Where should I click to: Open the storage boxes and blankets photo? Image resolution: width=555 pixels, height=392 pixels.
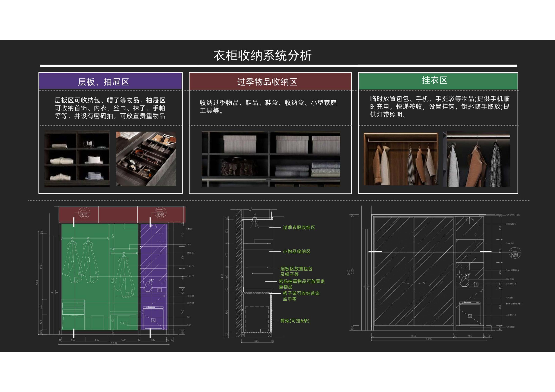271,159
